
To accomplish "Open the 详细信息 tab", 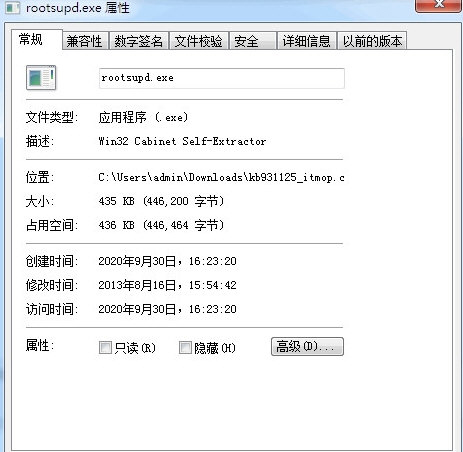I will click(x=307, y=41).
